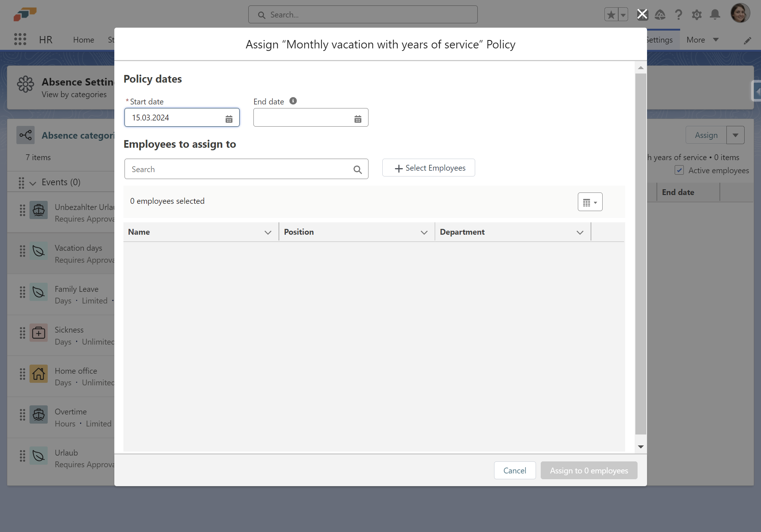
Task: Cancel the policy assignment dialog
Action: tap(514, 471)
